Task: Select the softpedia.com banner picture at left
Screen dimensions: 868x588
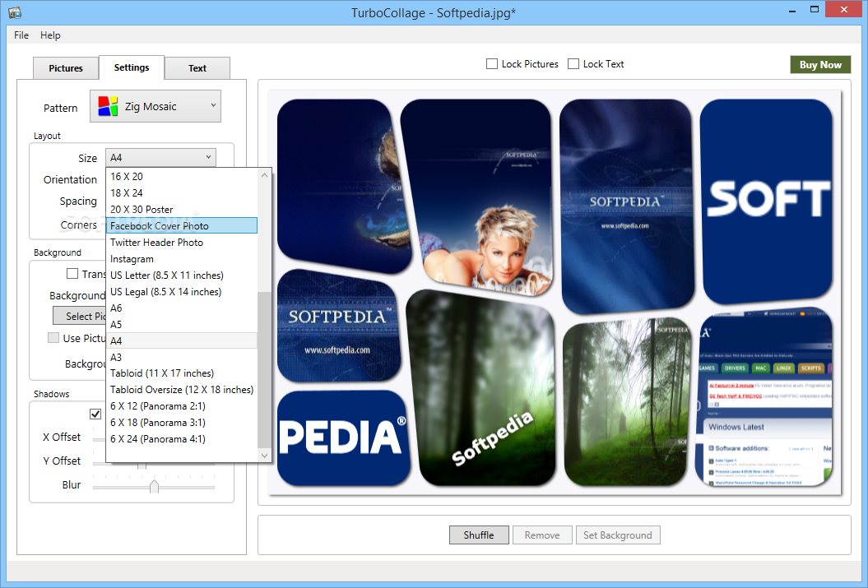Action: pyautogui.click(x=338, y=326)
